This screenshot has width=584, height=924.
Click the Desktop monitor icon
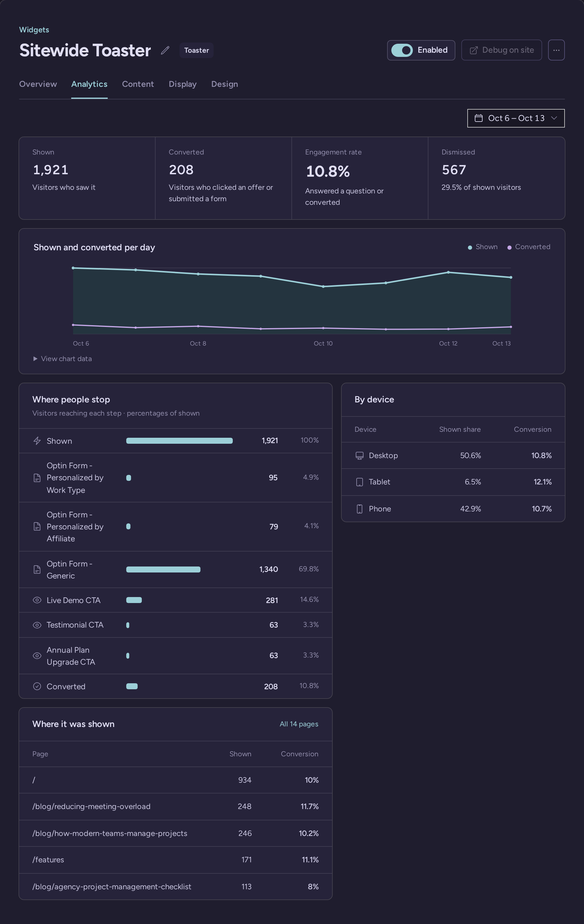(359, 455)
